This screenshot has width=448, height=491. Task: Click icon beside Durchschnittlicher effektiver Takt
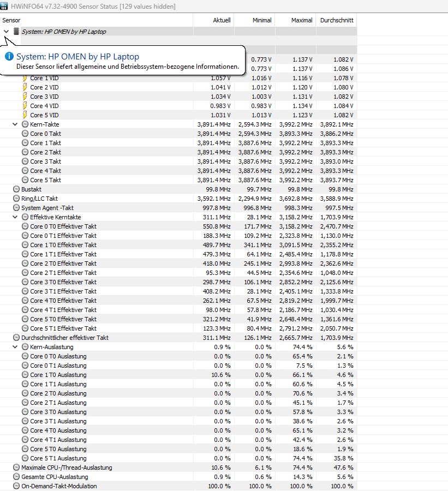16,338
